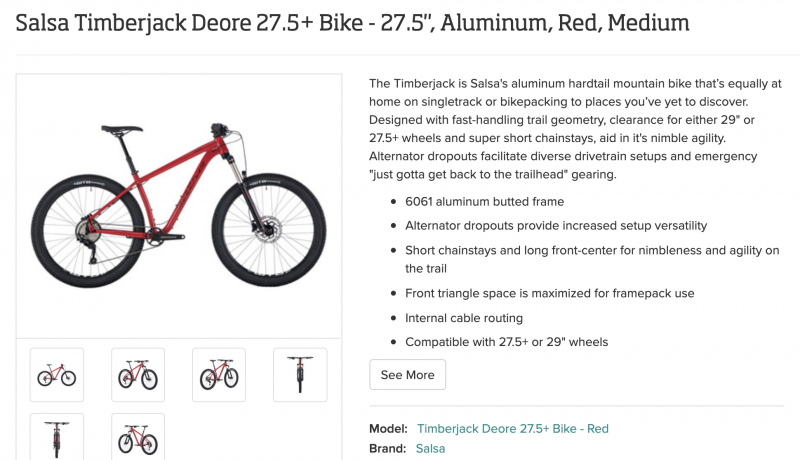
Task: Select the last thumbnail in the bottom row
Action: 138,437
